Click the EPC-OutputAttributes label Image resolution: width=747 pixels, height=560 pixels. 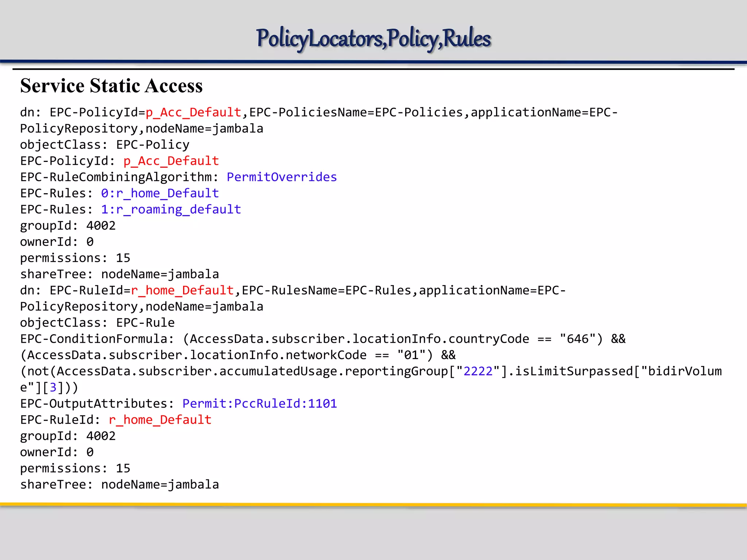97,404
